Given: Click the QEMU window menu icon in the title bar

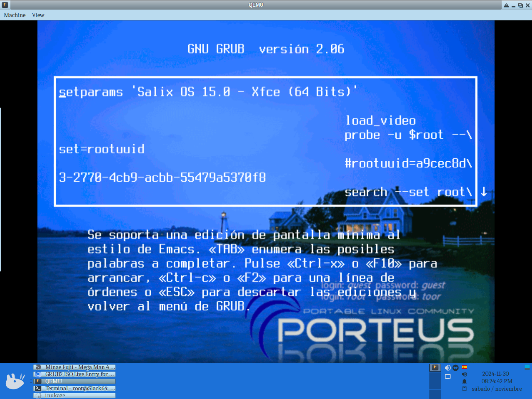Looking at the screenshot, I should 5,5.
